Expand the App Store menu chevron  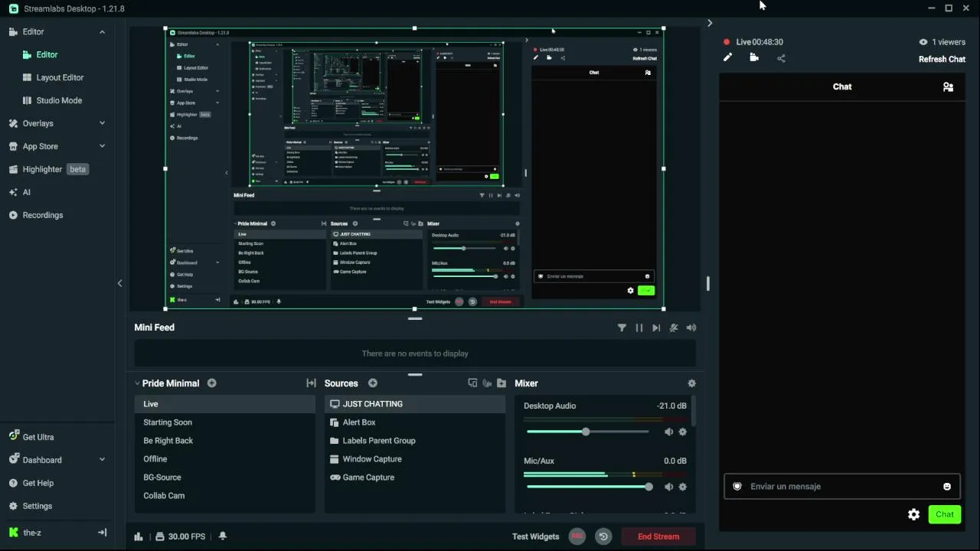(x=102, y=146)
